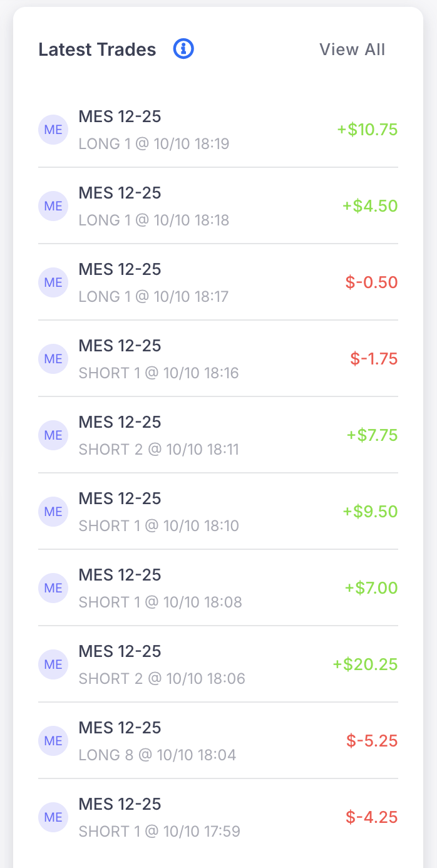The height and width of the screenshot is (868, 437).
Task: Click ME avatar for the 18:11 trade
Action: (x=53, y=435)
